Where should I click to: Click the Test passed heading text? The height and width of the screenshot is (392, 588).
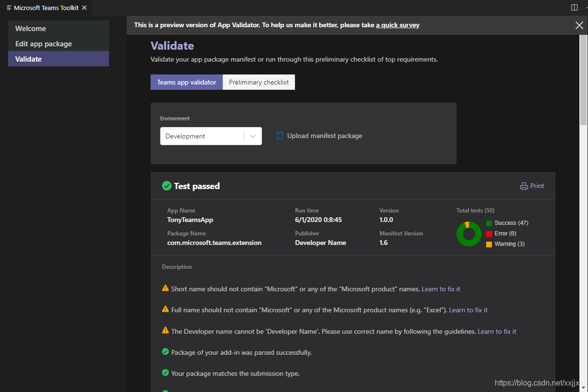197,186
